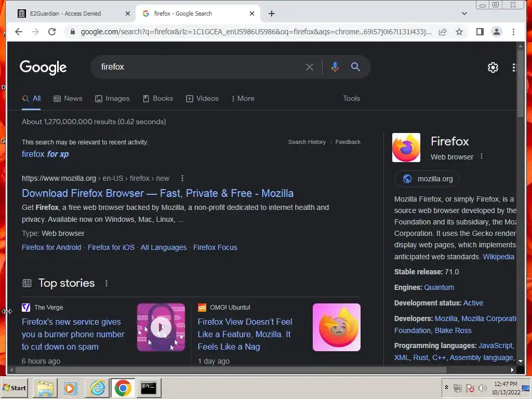Close the E2Guardian Access Denied tab
Viewport: 532px width, 399px height.
tap(128, 14)
